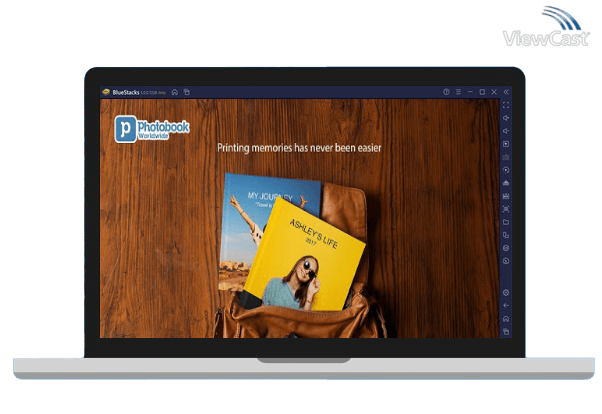This screenshot has height=414, width=602.
Task: Open the multi-instance icon beside title bar home icon
Action: pyautogui.click(x=187, y=92)
